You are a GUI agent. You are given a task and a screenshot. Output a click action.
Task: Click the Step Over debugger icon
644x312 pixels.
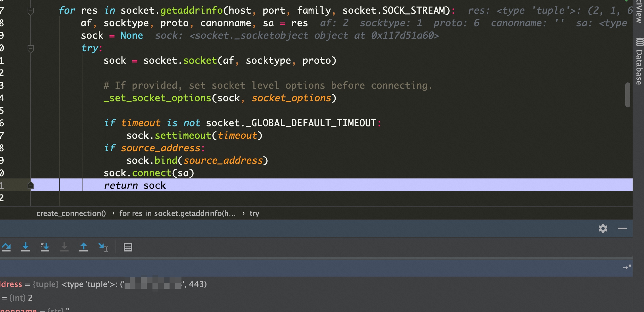tap(6, 247)
